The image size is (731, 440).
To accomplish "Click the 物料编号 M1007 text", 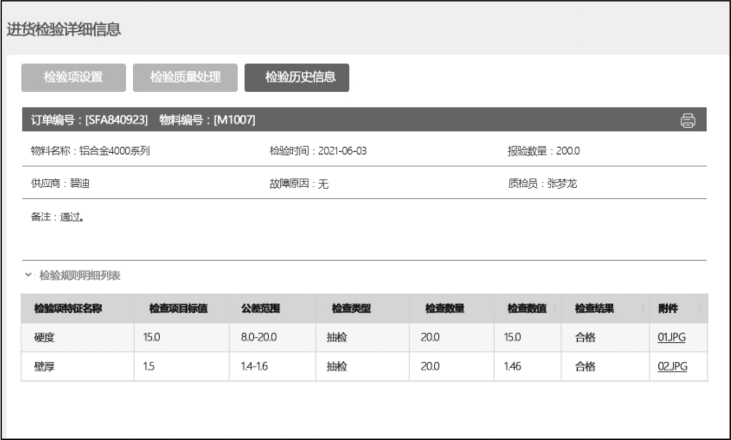I will (207, 120).
